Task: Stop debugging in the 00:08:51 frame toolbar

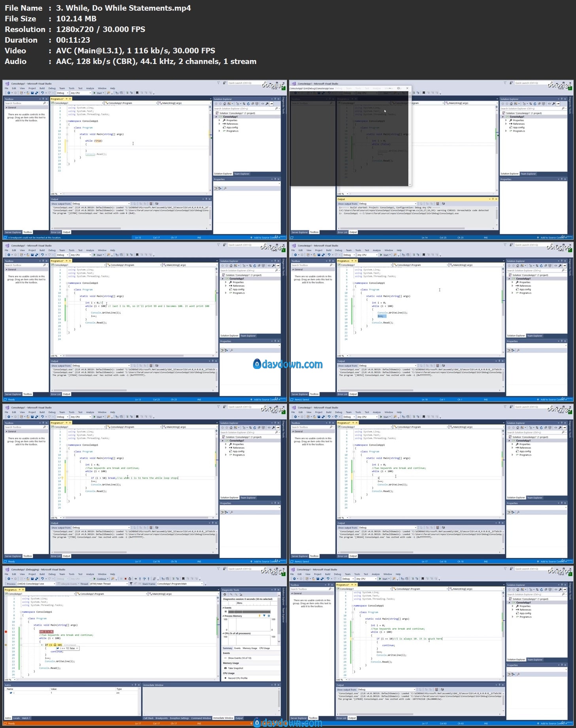Action: (x=125, y=579)
